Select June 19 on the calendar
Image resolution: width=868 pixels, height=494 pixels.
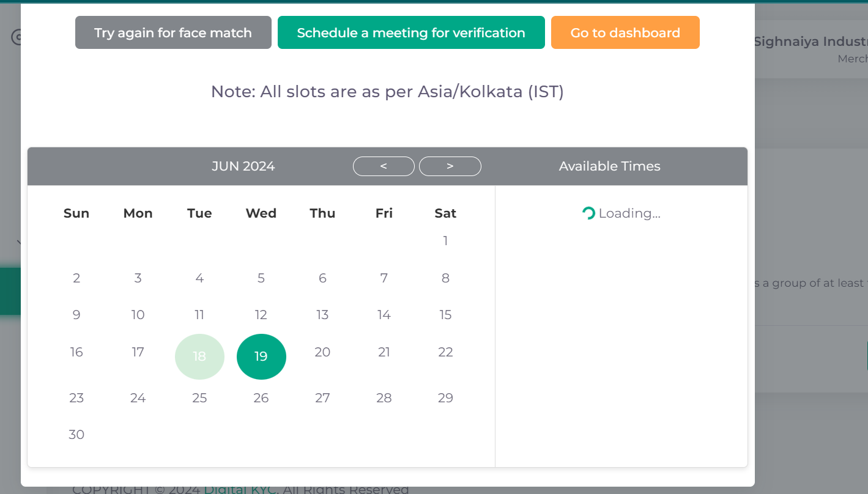[261, 356]
